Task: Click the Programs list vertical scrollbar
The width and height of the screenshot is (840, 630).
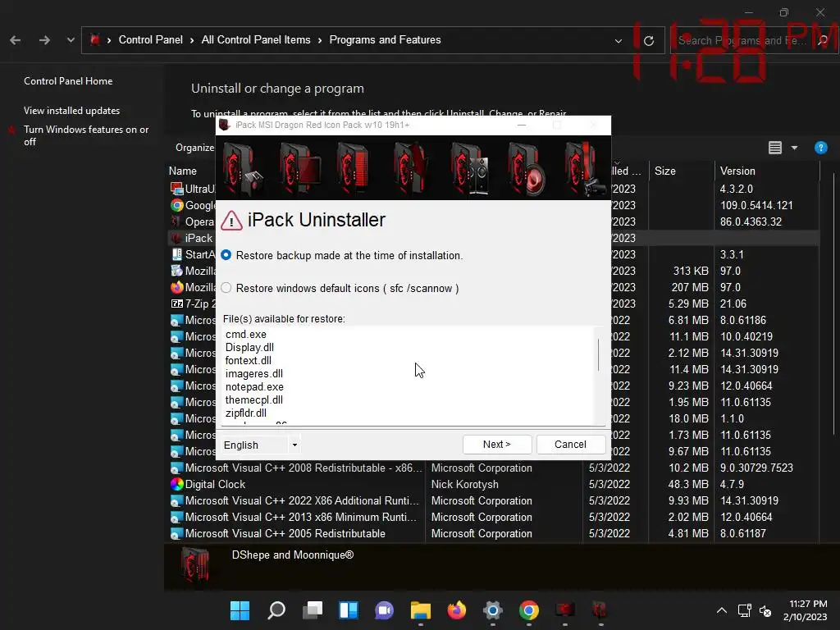Action: point(834,304)
